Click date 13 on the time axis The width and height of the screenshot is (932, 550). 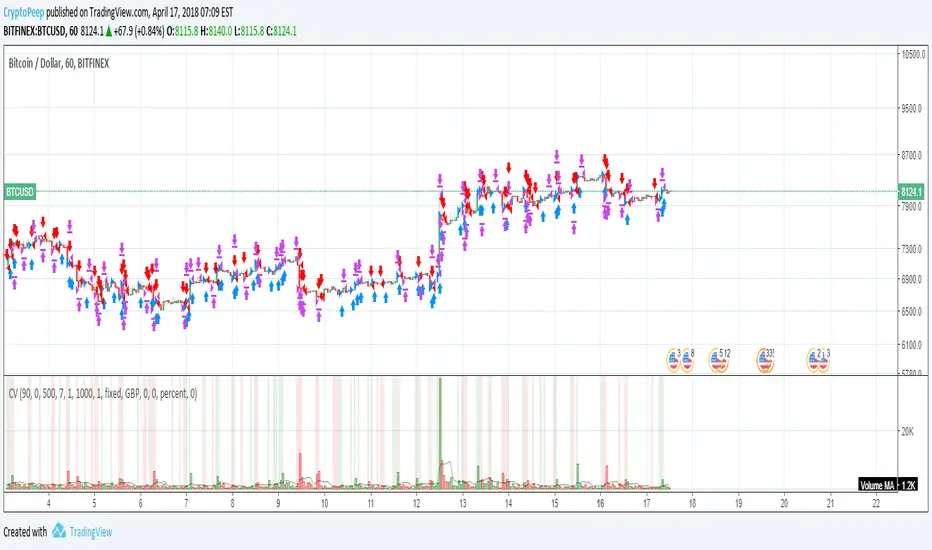tap(462, 503)
